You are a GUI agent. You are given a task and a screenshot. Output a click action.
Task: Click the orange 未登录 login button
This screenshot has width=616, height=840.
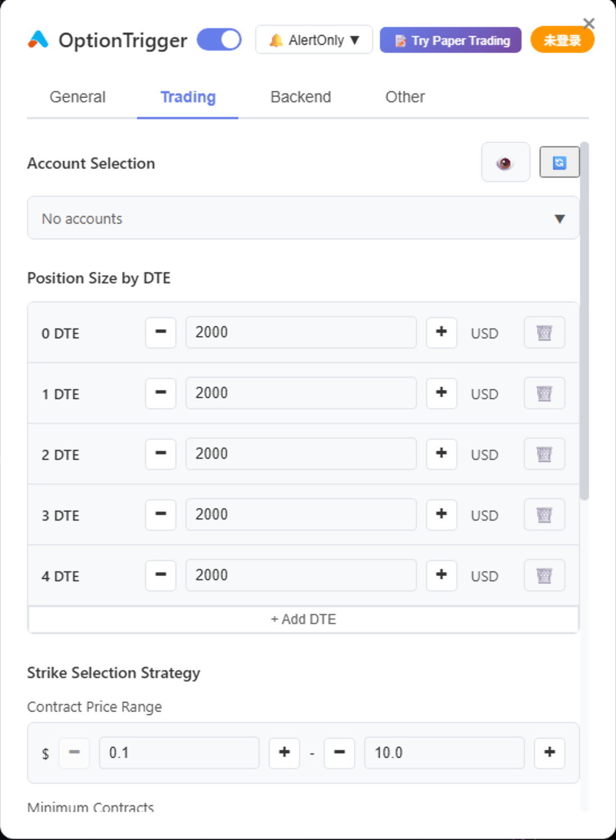click(562, 40)
